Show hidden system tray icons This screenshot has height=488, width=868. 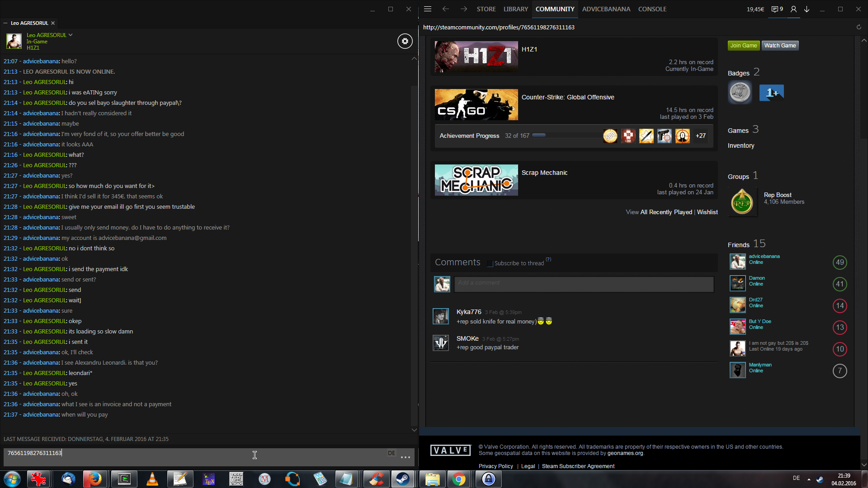(x=809, y=479)
